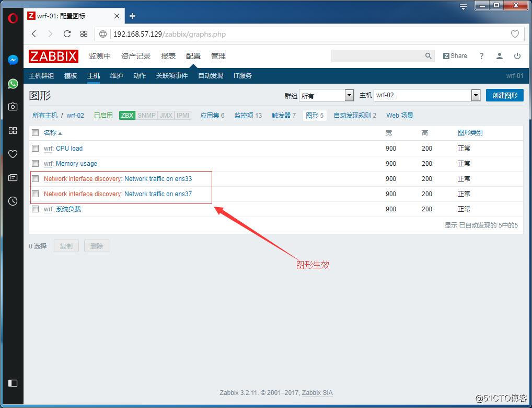Open the 配置 menu
This screenshot has width=532, height=408.
[193, 56]
